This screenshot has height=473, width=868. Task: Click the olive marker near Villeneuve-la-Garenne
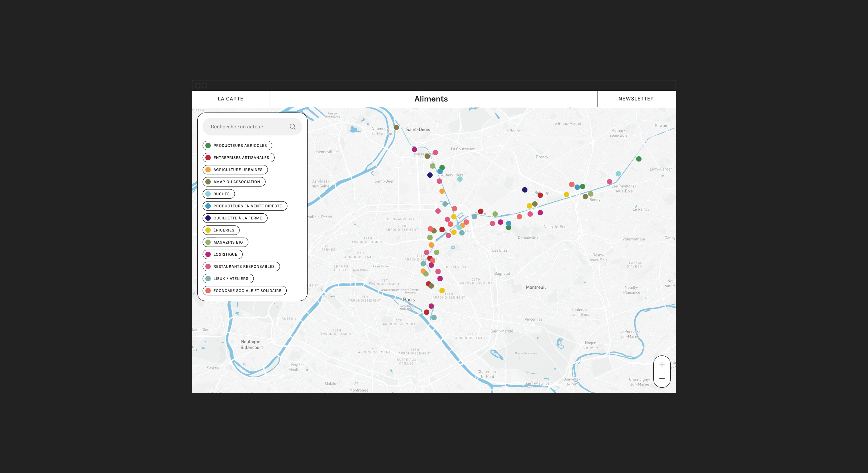point(396,127)
